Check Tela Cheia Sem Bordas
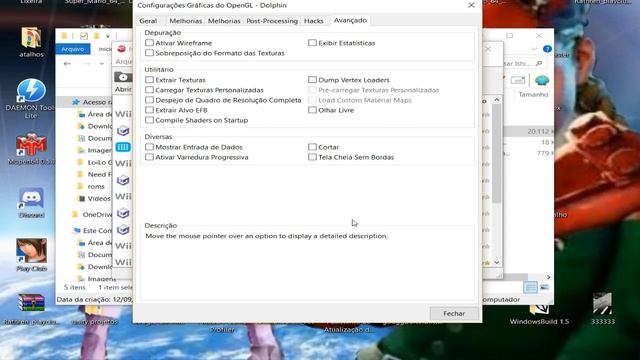The width and height of the screenshot is (640, 360). tap(312, 157)
